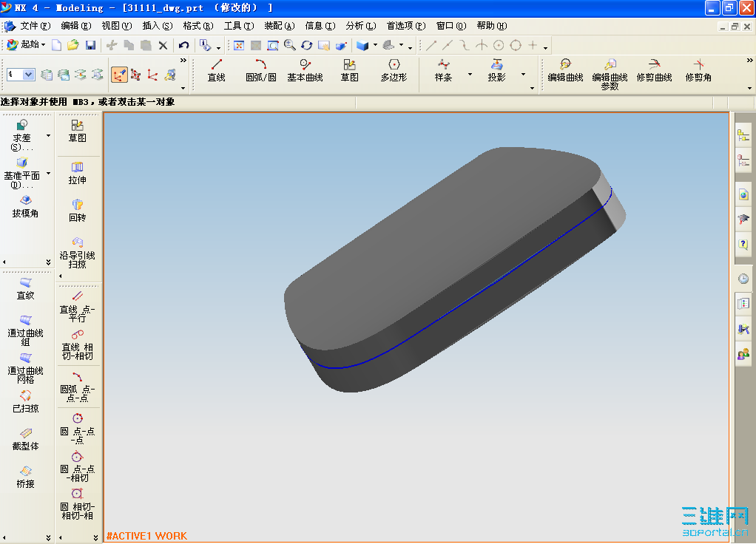Select the 直线 line tool

tap(217, 70)
